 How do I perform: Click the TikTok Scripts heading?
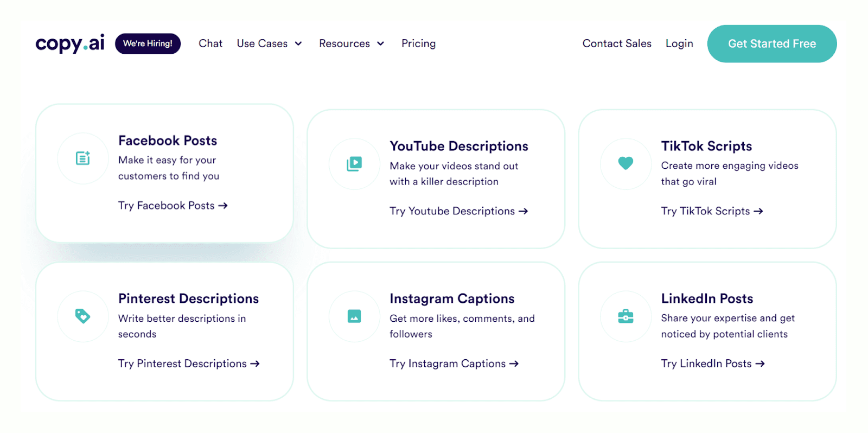click(x=706, y=146)
